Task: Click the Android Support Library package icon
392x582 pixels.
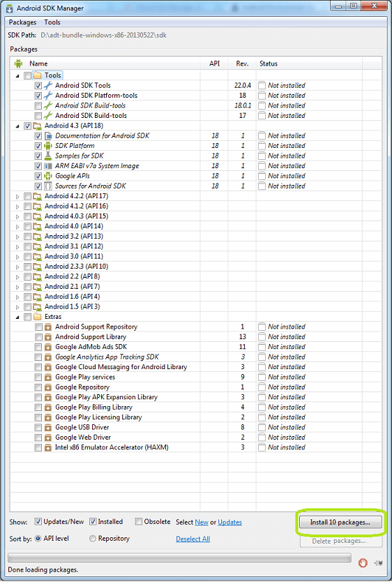Action: pyautogui.click(x=48, y=337)
